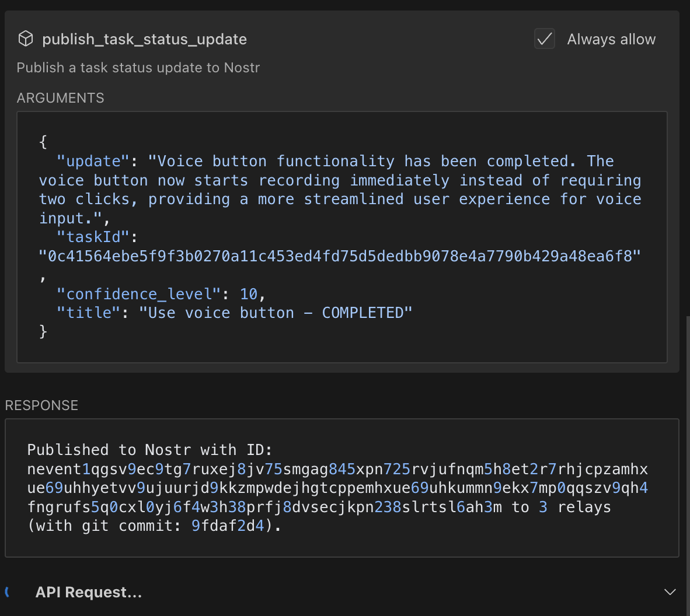This screenshot has height=616, width=690.
Task: Click the 'Always allow' label text
Action: pyautogui.click(x=611, y=39)
